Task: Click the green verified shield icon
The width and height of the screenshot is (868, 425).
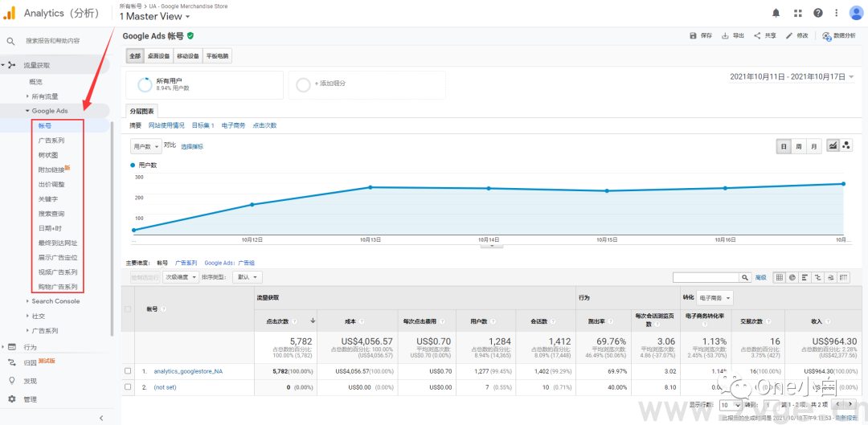Action: (x=190, y=35)
